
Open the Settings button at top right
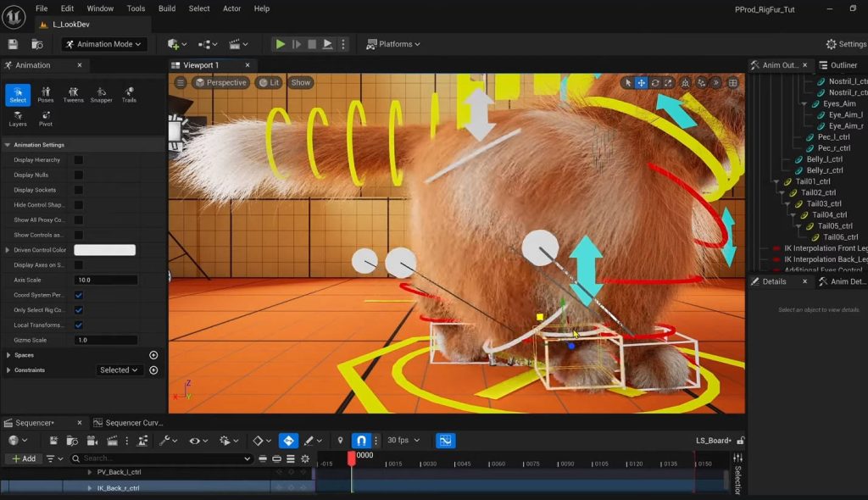pos(846,44)
